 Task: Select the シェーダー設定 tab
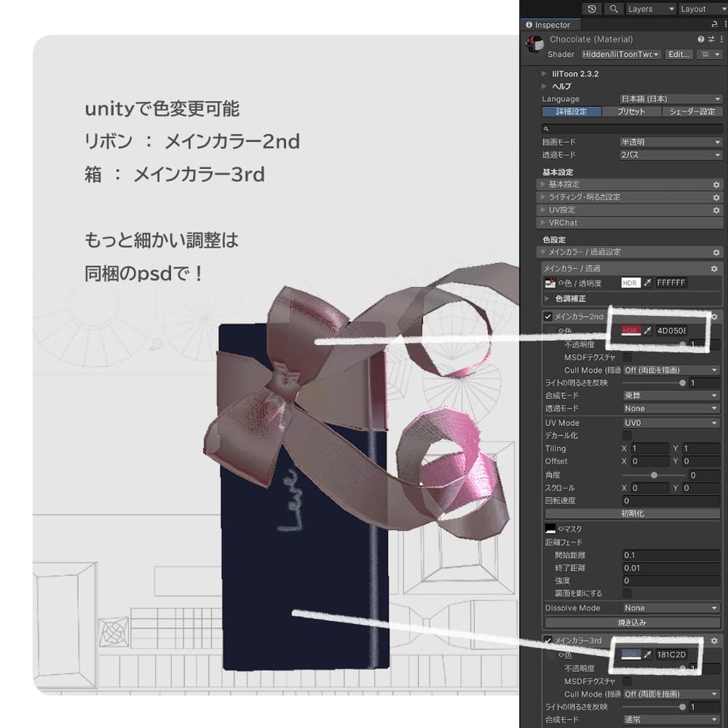(x=692, y=111)
